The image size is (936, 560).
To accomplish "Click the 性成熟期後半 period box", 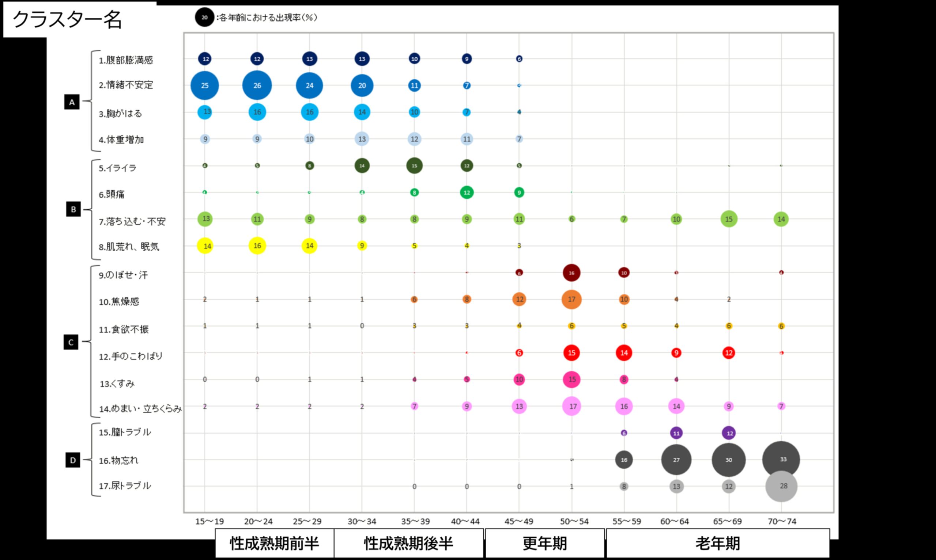I will tap(408, 544).
